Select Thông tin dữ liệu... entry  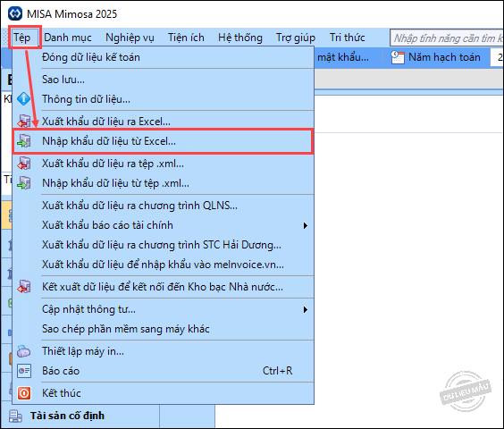[x=163, y=99]
